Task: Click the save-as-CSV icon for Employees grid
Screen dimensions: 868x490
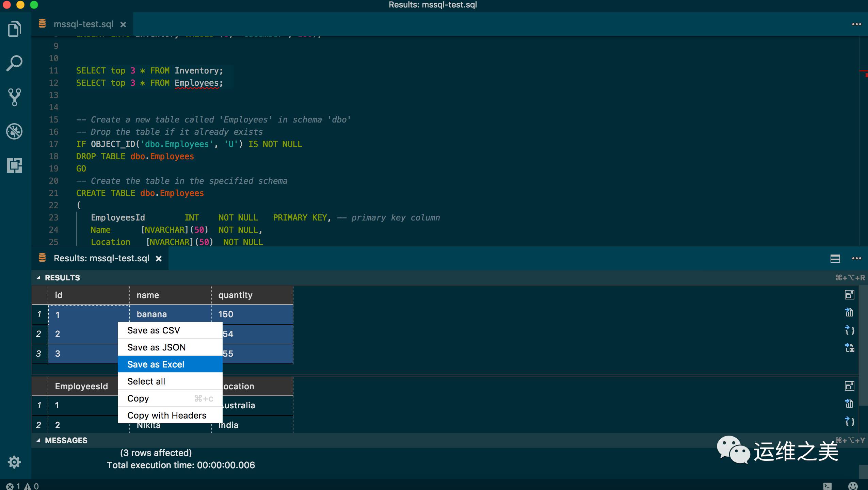Action: (849, 404)
